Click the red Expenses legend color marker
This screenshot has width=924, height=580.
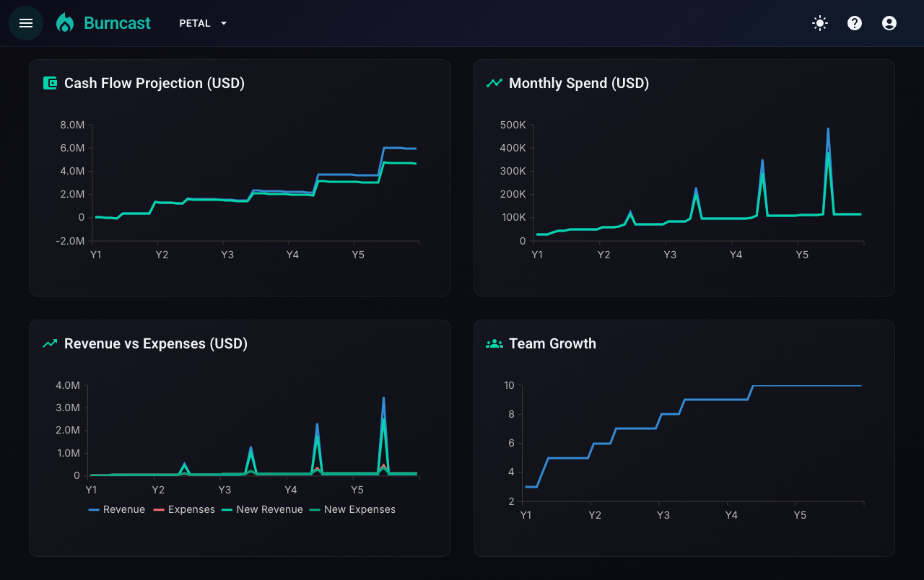pyautogui.click(x=159, y=510)
